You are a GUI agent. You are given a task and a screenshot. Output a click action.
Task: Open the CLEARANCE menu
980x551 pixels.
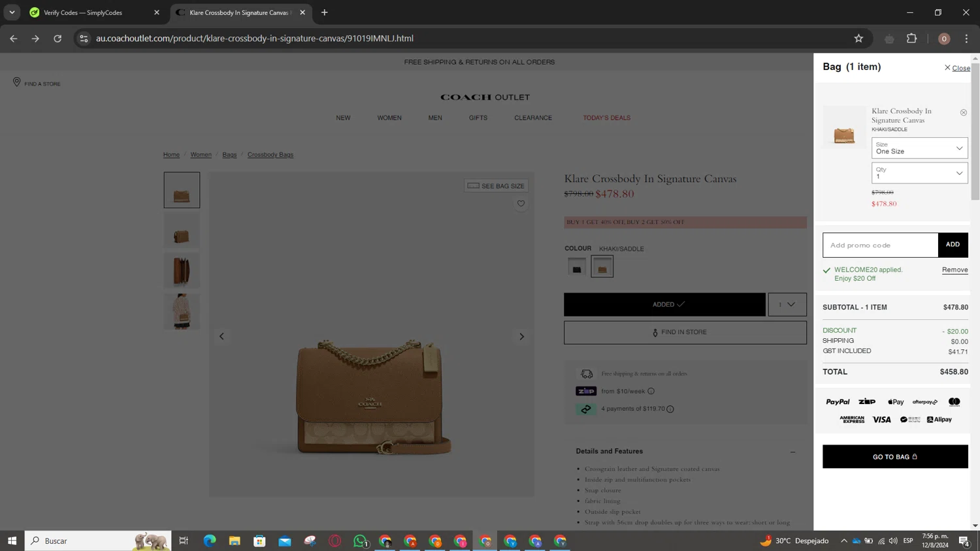[x=533, y=118]
